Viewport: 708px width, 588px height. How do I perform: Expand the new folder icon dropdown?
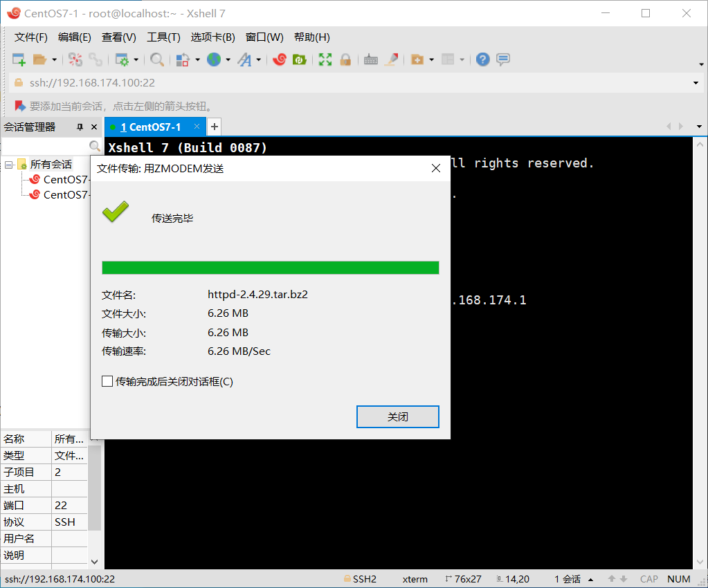point(432,59)
